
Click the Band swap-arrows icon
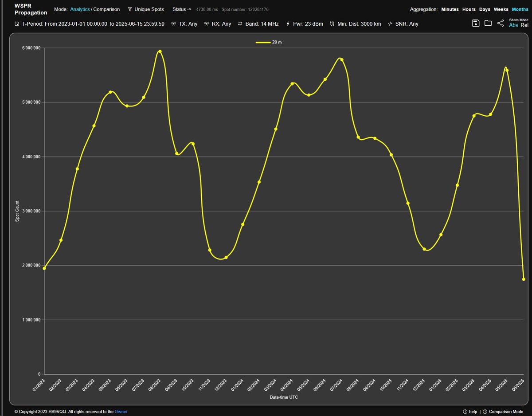click(240, 24)
